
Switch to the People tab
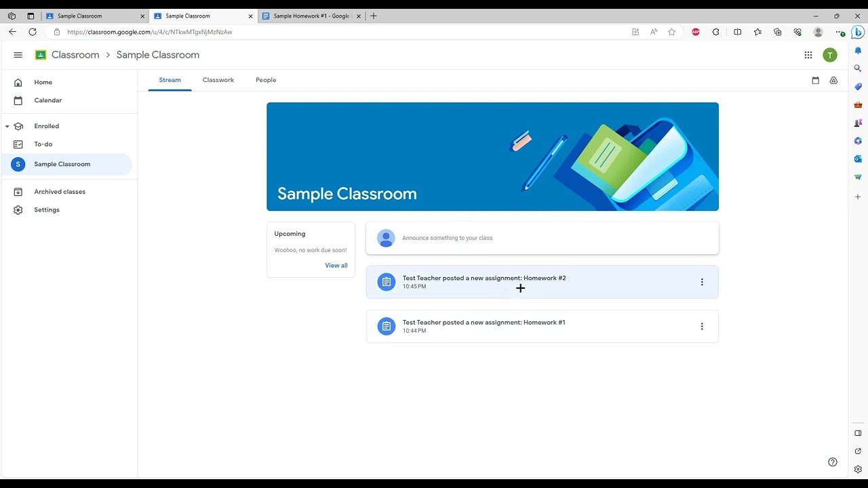(x=266, y=80)
